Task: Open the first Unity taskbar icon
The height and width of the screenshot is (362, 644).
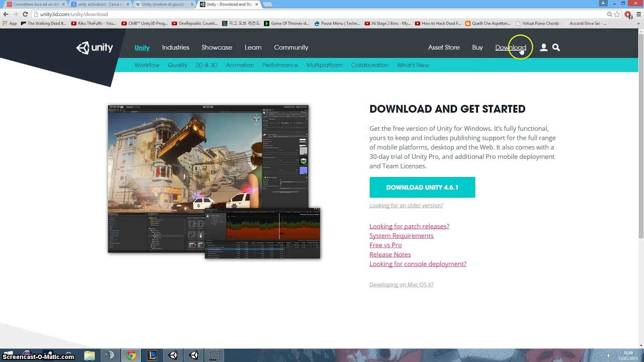Action: [173, 355]
